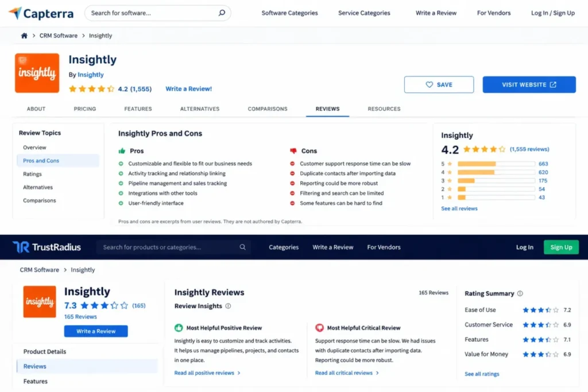The image size is (588, 392).
Task: Click CRM Software breadcrumb on Capterra
Action: [59, 36]
